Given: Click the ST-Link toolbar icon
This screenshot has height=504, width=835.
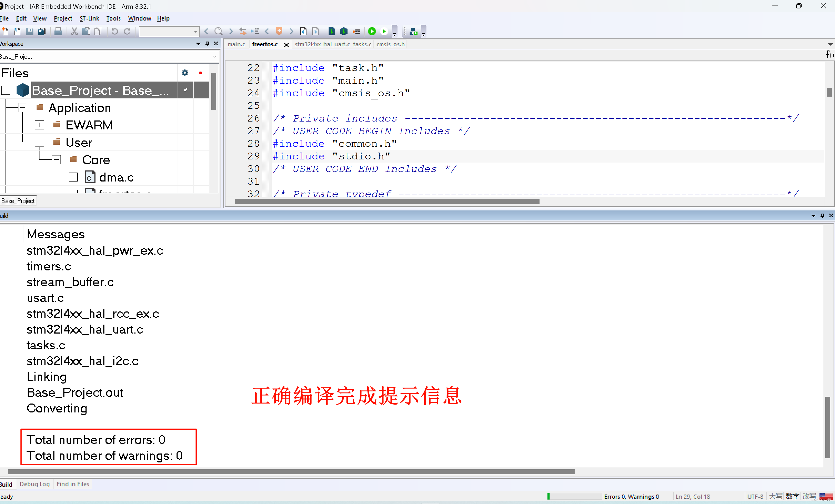Looking at the screenshot, I should 414,32.
